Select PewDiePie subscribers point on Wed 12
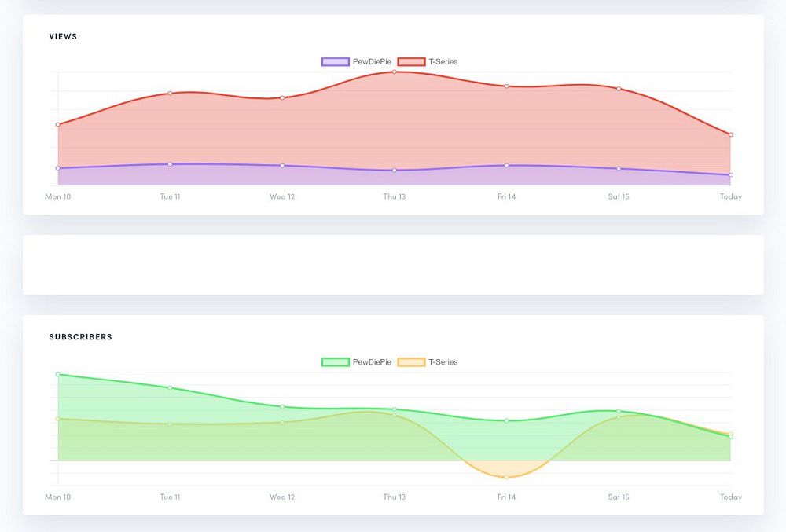Screen dimensions: 786x532 282,407
